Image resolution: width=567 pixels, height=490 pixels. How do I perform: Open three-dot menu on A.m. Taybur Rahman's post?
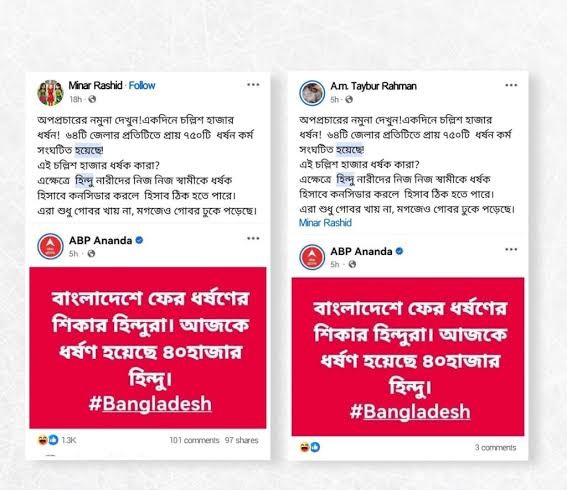[x=511, y=85]
